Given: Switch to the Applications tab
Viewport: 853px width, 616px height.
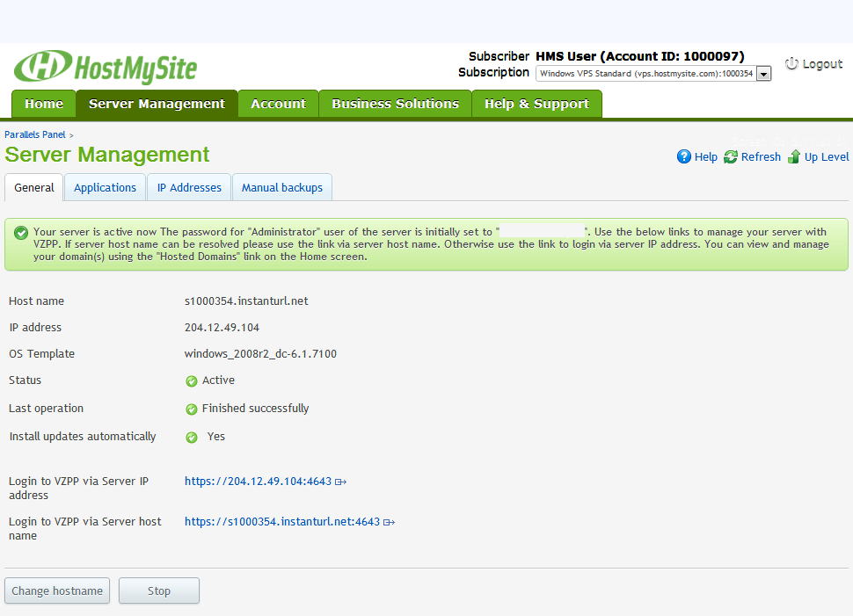Looking at the screenshot, I should pos(105,187).
